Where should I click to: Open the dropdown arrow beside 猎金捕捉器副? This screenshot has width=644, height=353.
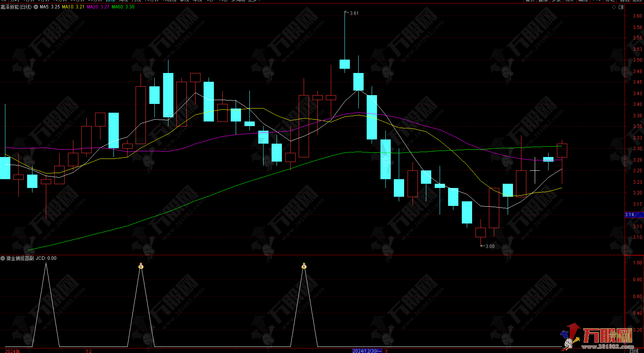[3, 258]
